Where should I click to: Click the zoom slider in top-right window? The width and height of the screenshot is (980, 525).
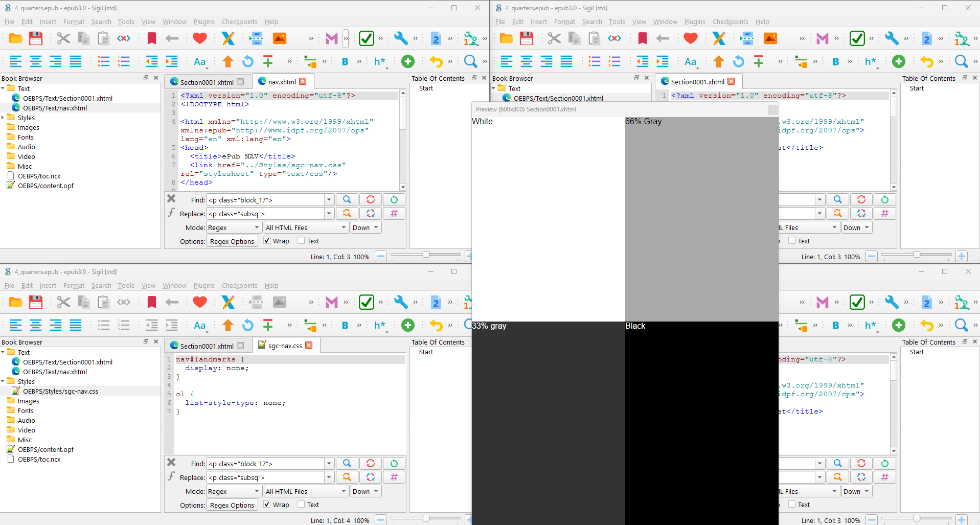tap(917, 255)
